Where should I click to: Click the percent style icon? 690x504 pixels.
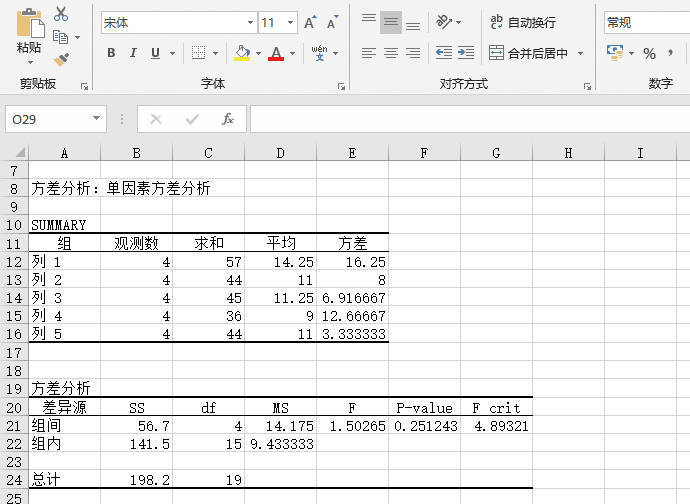pos(649,54)
